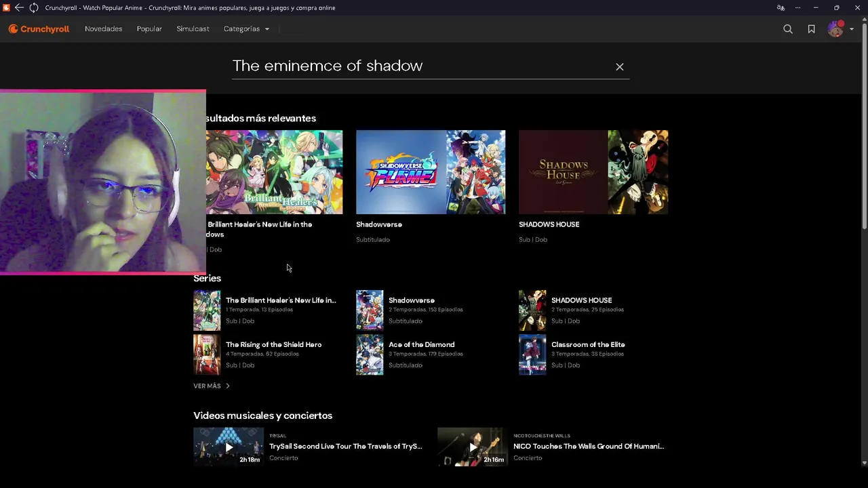Expand the Categorías dropdown
The height and width of the screenshot is (488, 868).
[x=246, y=29]
